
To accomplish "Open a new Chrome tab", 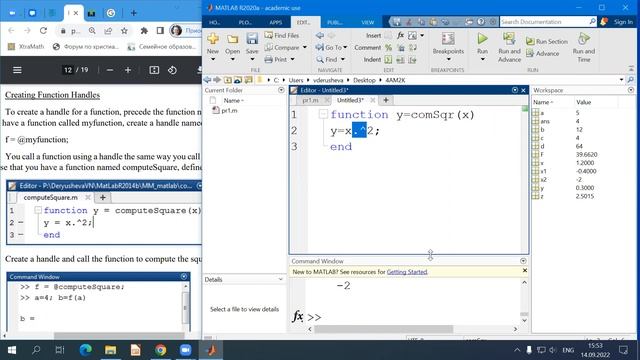I will [133, 13].
